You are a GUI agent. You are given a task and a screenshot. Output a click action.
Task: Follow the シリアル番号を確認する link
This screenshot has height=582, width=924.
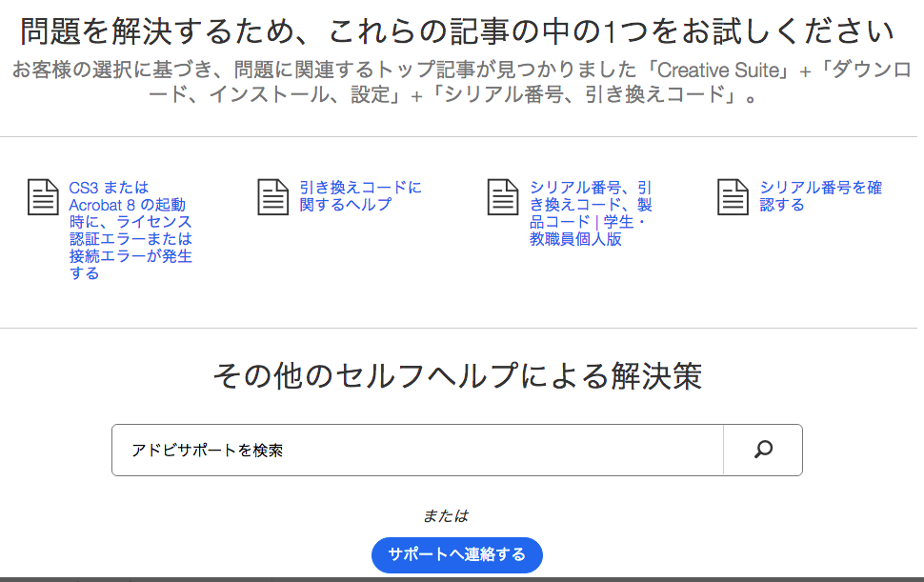[820, 196]
